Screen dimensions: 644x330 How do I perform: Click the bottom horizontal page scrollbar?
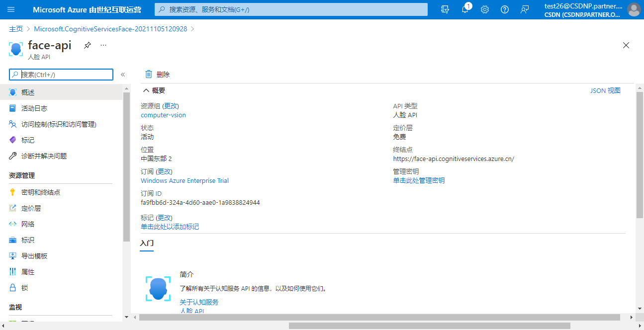[429, 326]
